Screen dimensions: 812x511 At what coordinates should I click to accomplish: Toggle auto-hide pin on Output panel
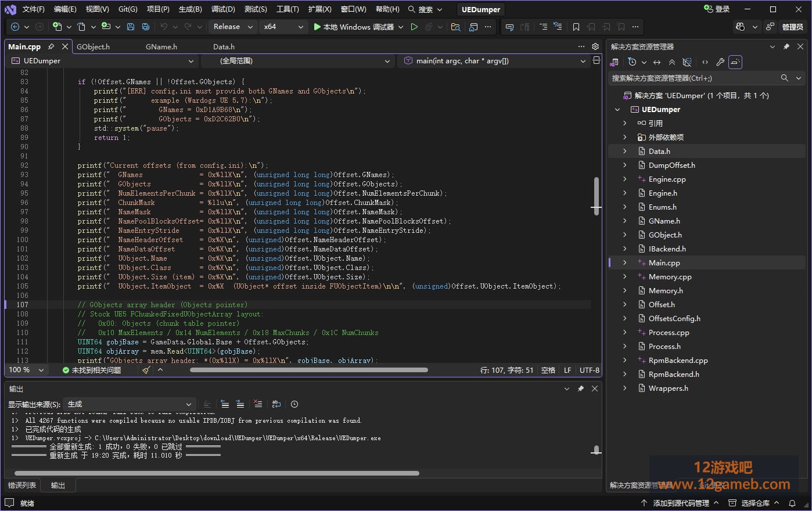click(580, 388)
